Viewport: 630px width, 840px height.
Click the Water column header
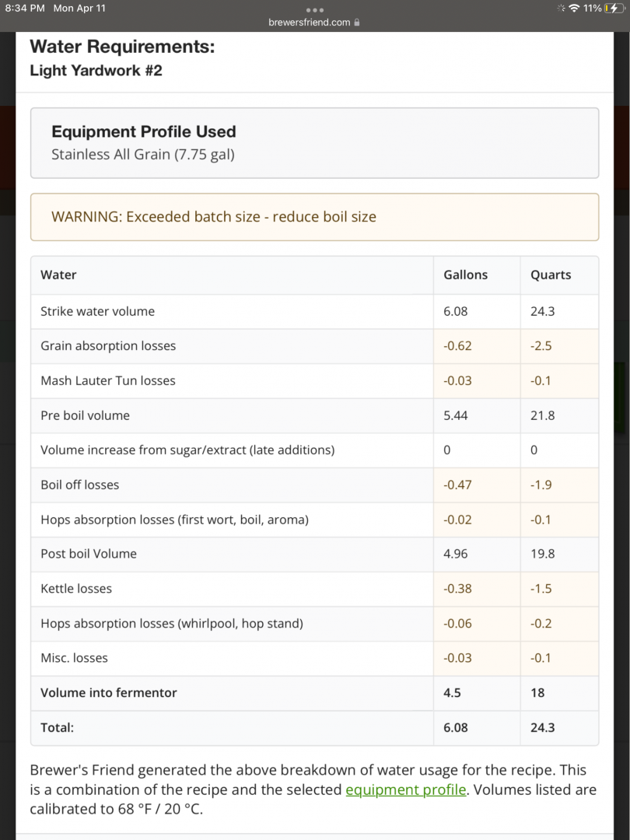tap(58, 275)
